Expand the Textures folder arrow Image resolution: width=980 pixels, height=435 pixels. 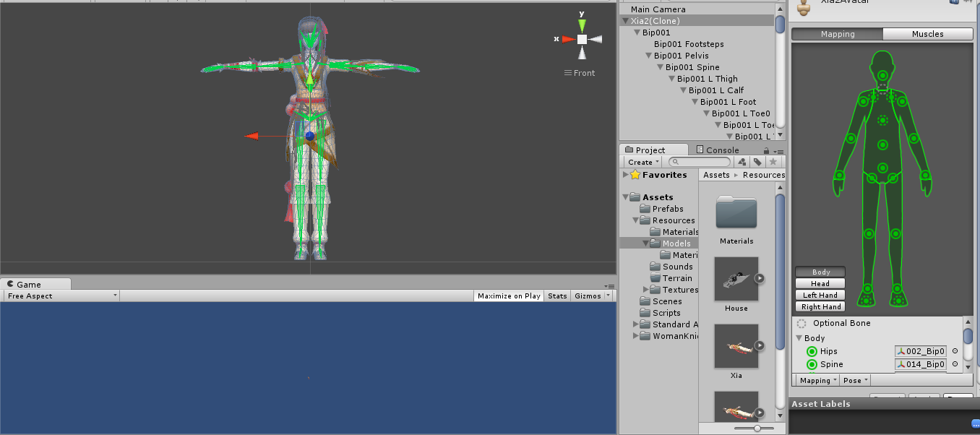(x=646, y=290)
